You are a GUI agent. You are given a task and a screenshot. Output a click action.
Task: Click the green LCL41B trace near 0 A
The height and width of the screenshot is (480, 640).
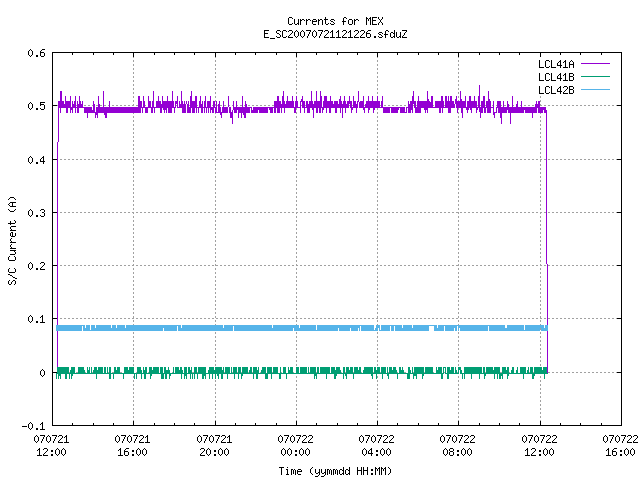pos(302,371)
